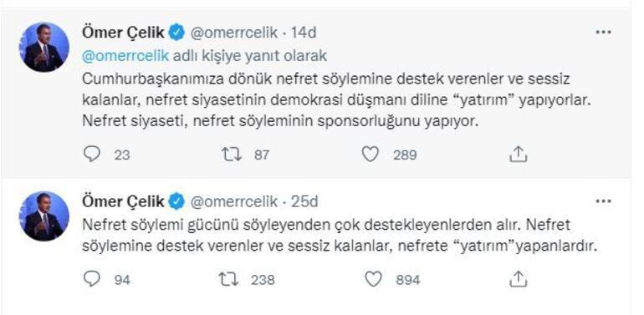Open more options on the 25d tweet
This screenshot has height=315, width=644.
603,201
